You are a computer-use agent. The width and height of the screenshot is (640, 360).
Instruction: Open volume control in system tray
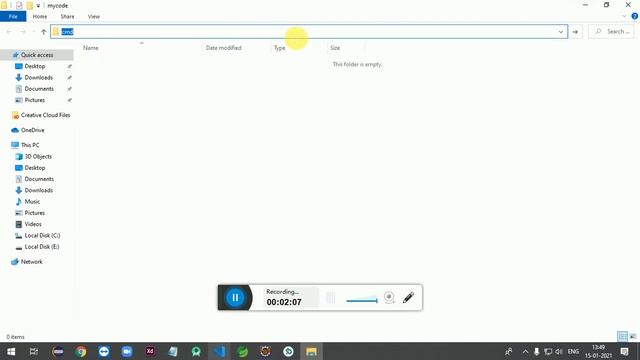(559, 351)
